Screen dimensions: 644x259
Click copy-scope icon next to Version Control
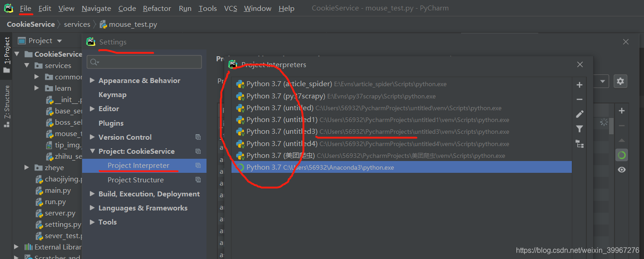[x=198, y=137]
